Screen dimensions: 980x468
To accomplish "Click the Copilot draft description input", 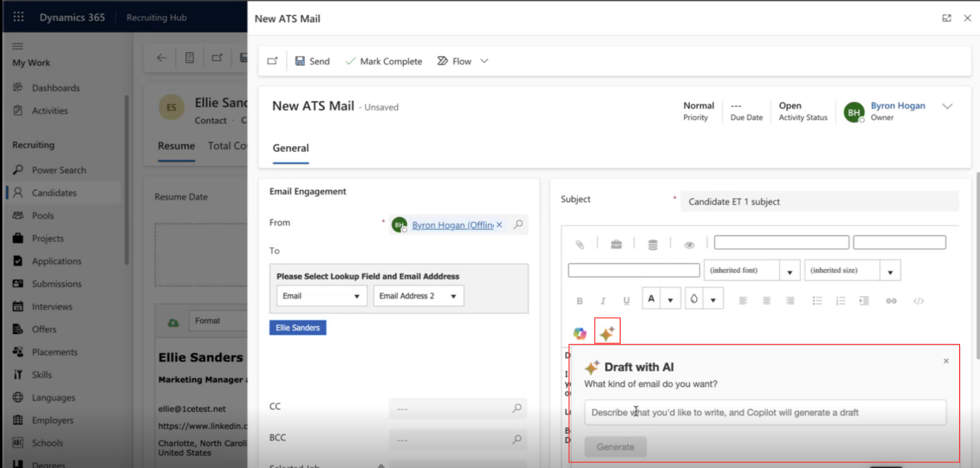I will (765, 412).
